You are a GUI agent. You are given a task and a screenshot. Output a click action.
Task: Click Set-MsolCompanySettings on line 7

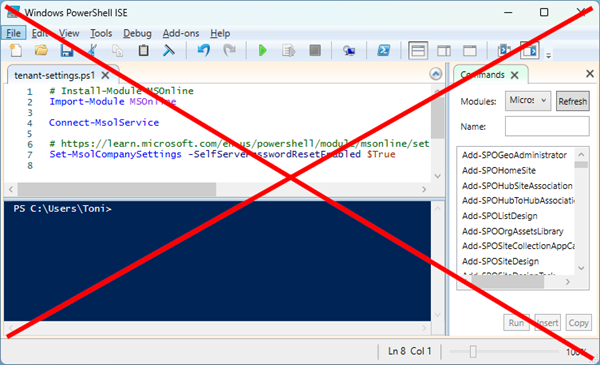click(x=115, y=154)
